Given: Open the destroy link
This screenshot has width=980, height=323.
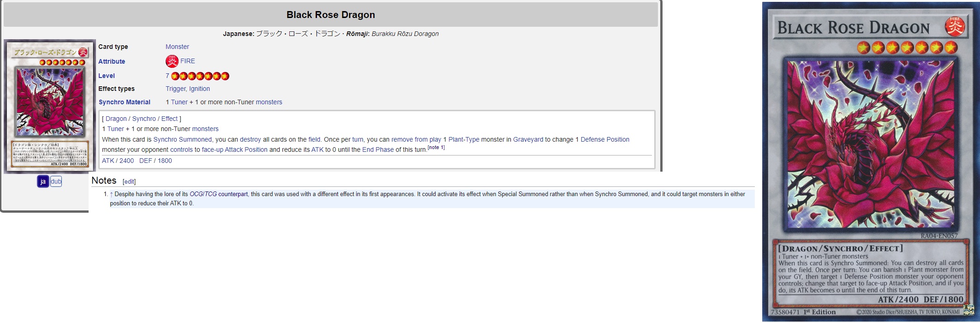Looking at the screenshot, I should point(251,139).
